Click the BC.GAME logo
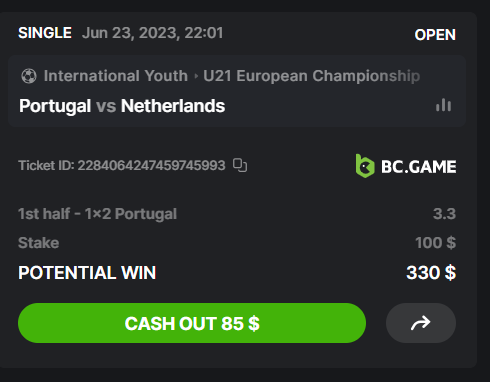The width and height of the screenshot is (490, 382). click(x=406, y=166)
